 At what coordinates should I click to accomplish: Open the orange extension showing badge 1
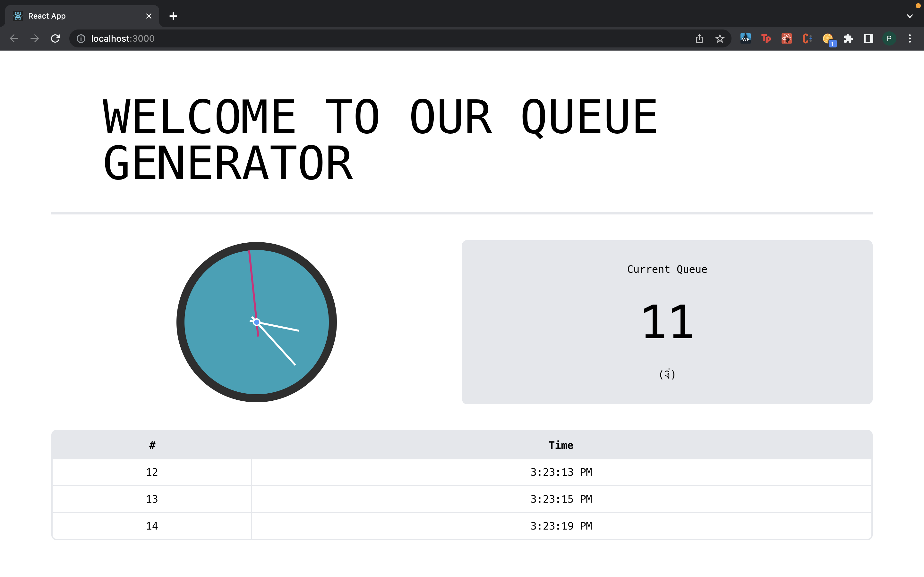(x=828, y=38)
